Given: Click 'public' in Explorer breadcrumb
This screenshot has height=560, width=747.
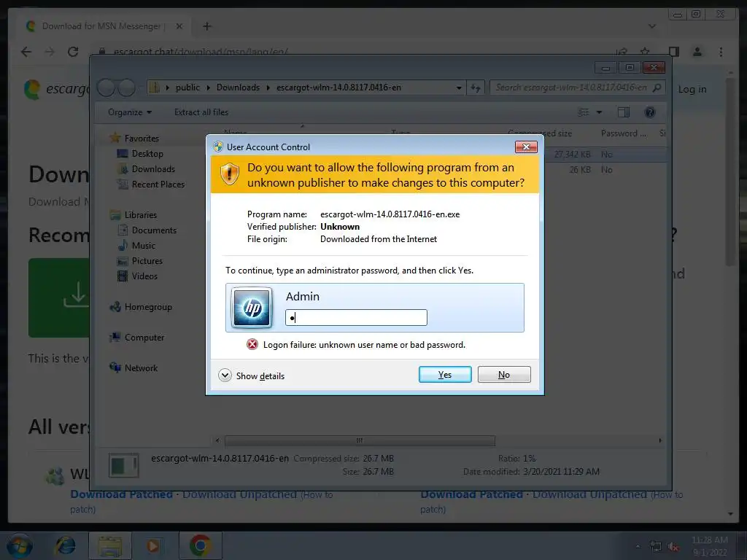Looking at the screenshot, I should point(187,87).
